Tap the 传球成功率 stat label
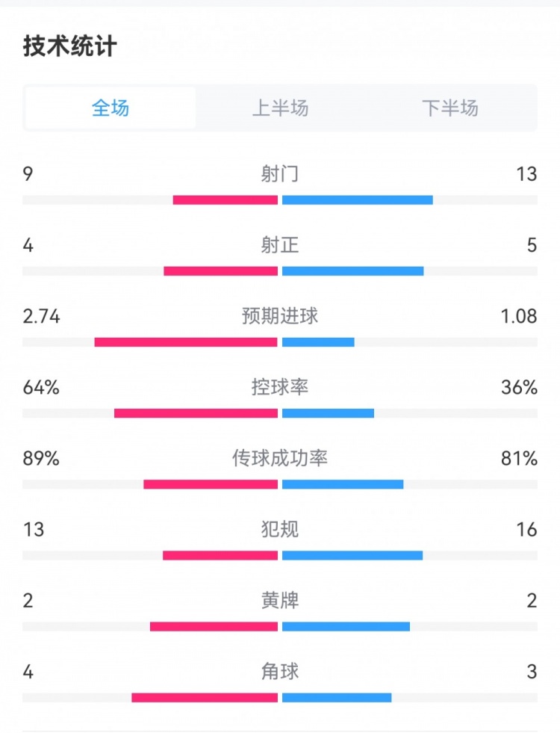 (x=280, y=458)
